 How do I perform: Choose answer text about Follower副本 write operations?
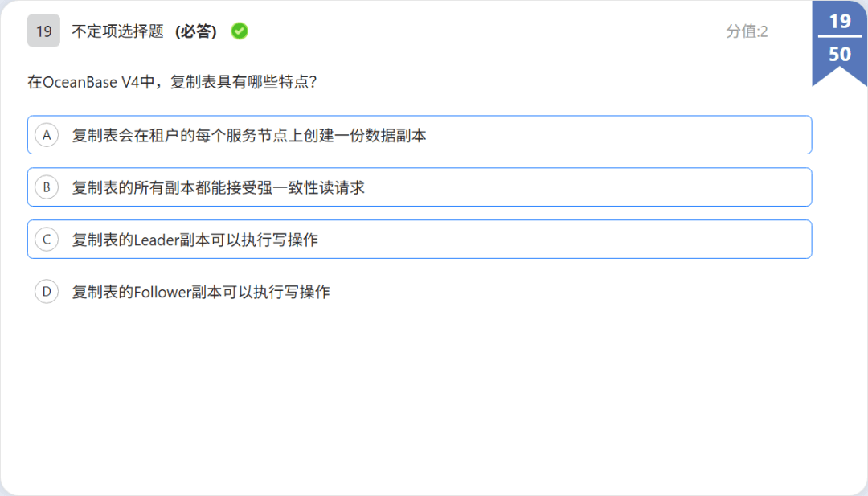[201, 292]
